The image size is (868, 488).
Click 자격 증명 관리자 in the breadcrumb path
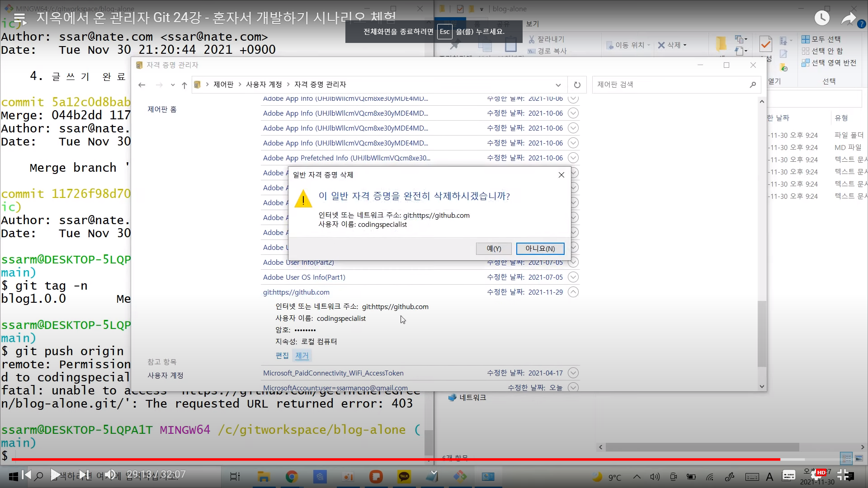(x=320, y=84)
